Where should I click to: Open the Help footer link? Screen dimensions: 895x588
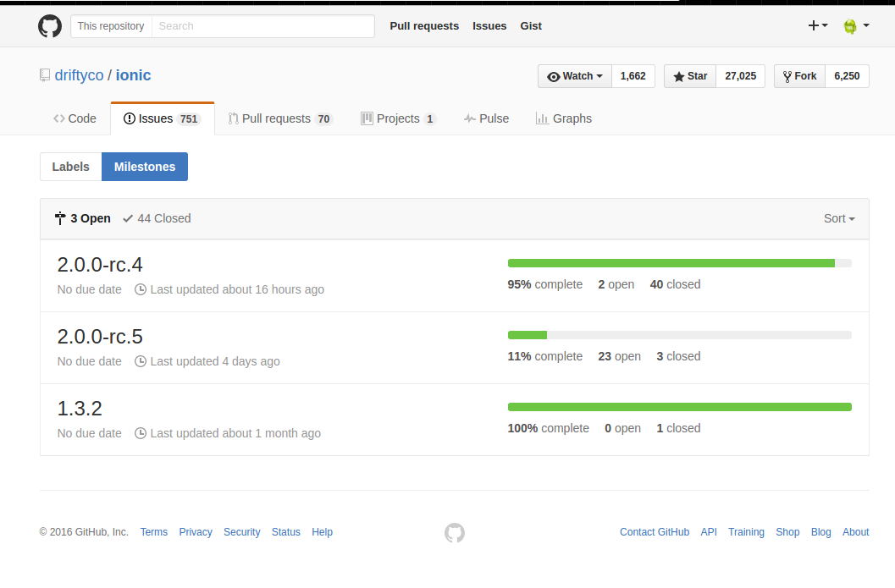pos(322,531)
